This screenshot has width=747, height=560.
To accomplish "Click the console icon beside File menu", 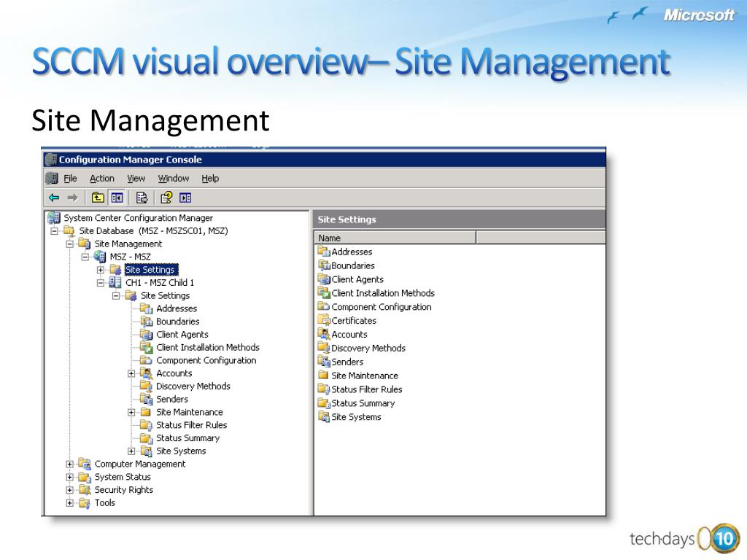I will (52, 179).
